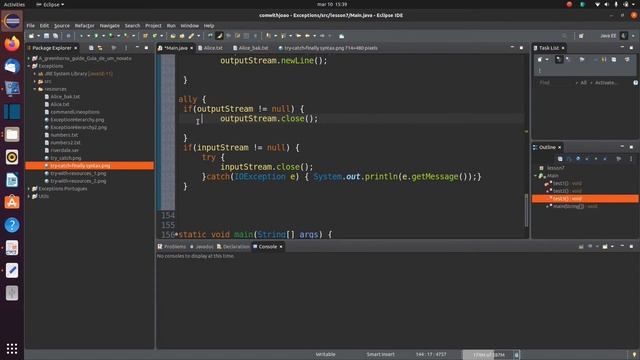Select lesson7 package in Outline

[x=556, y=168]
